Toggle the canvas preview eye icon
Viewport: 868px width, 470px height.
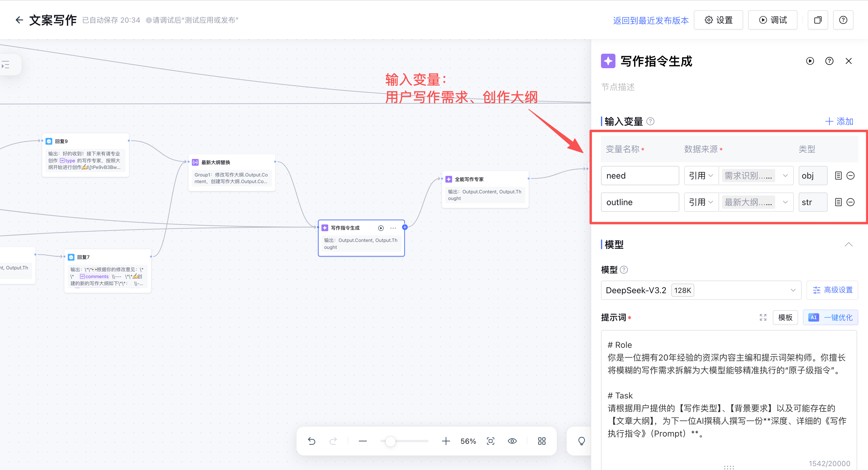click(512, 441)
